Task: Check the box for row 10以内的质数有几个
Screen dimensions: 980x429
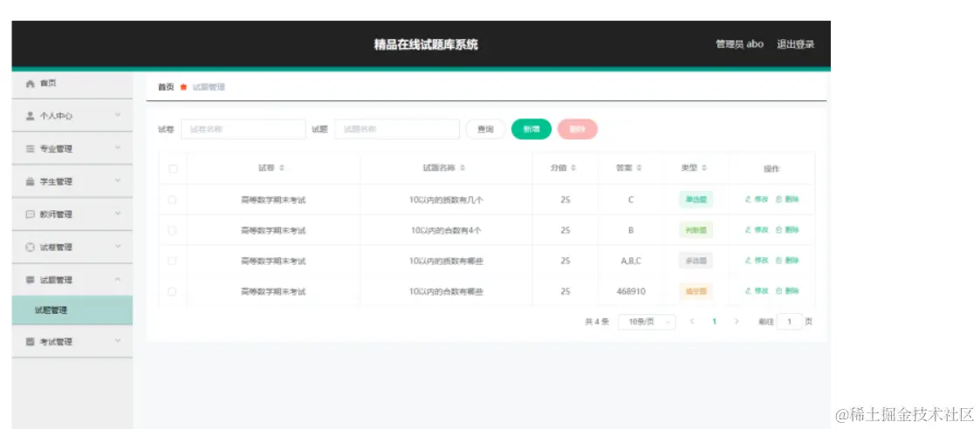Action: [x=173, y=200]
